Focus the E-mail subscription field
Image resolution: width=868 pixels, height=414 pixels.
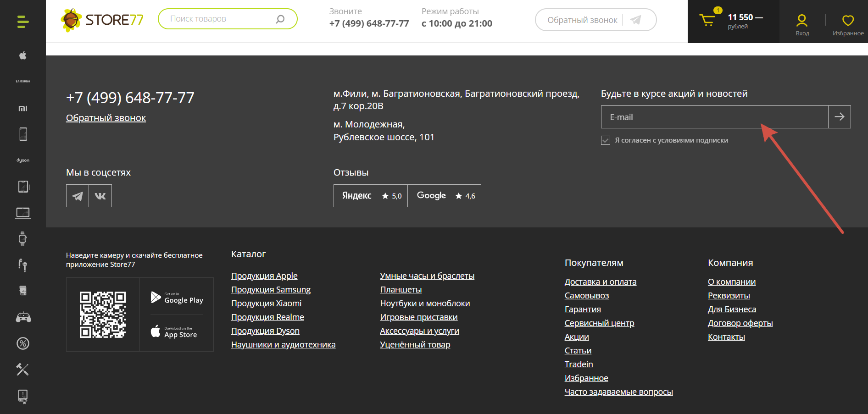[714, 117]
